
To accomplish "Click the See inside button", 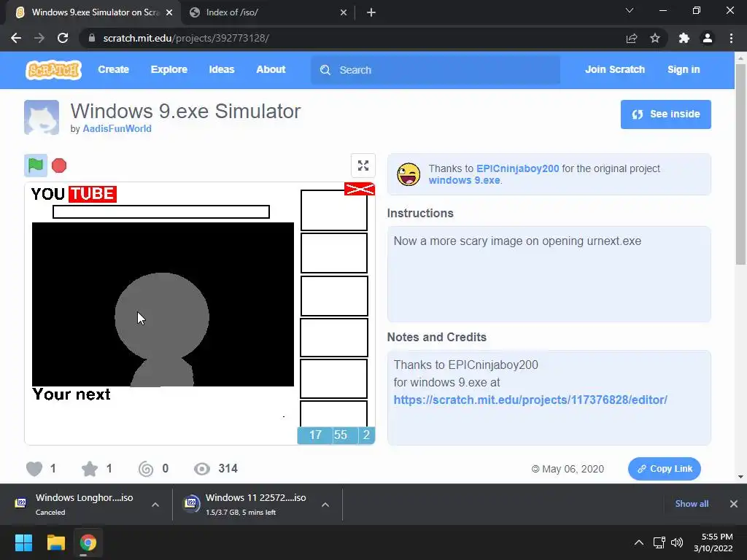I will tap(665, 114).
